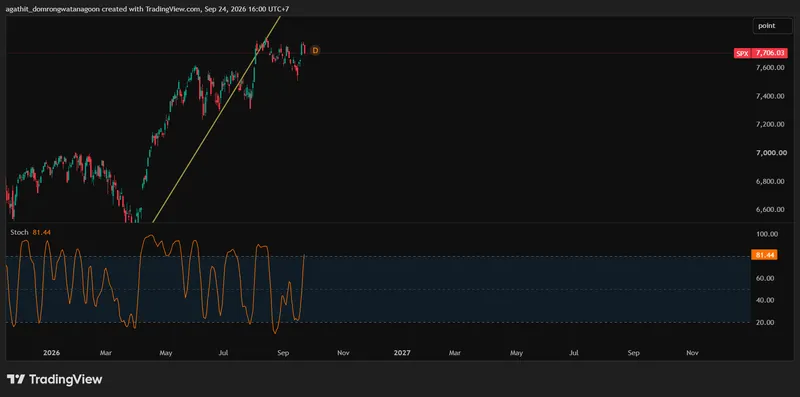Click the 100.00 stochastic axis label
Screen dimensions: 800x397
point(767,234)
